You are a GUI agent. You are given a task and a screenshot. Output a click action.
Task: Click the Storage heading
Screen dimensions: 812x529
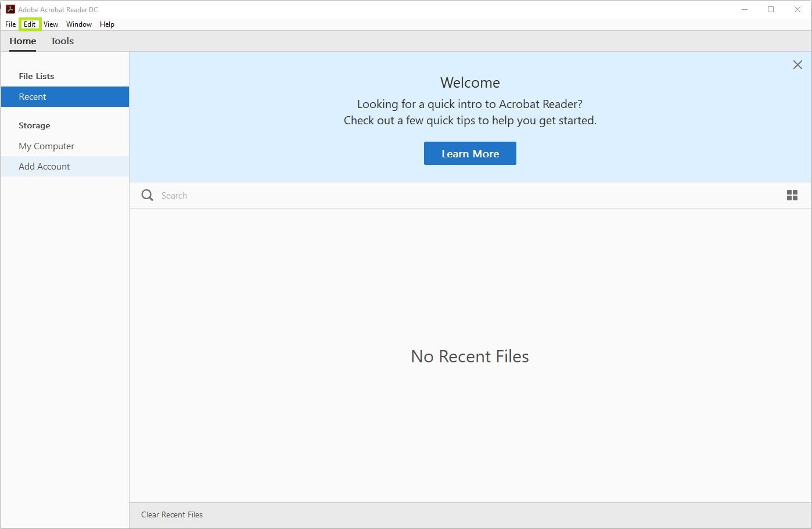[x=34, y=125]
